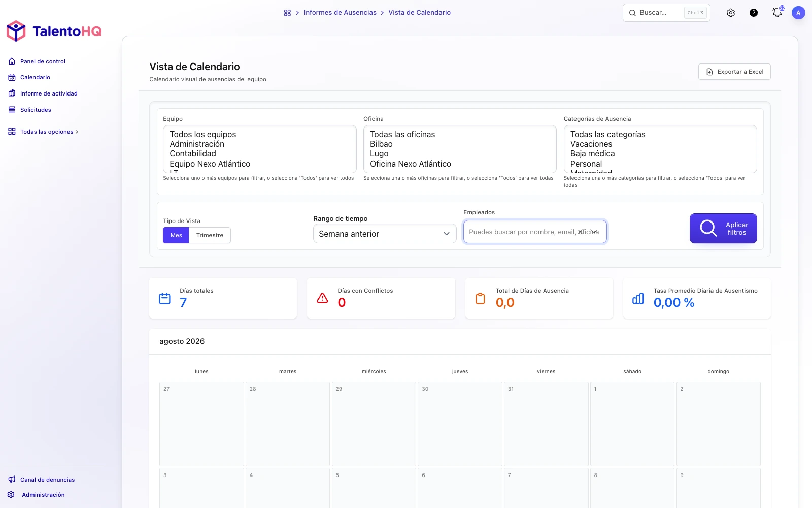Open help with the question mark icon
The image size is (812, 508).
754,13
